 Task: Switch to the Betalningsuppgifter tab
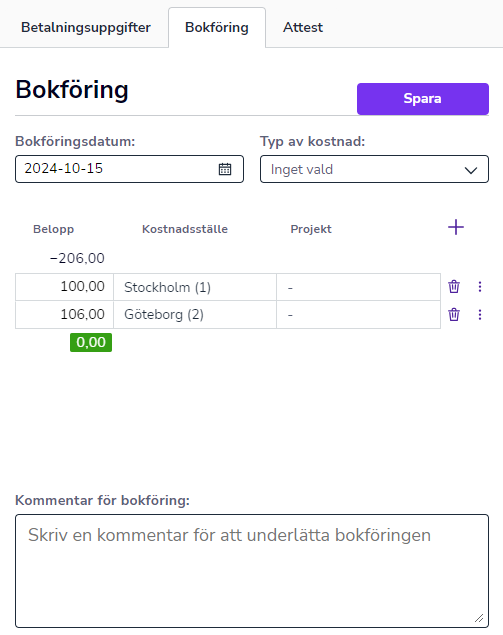86,28
